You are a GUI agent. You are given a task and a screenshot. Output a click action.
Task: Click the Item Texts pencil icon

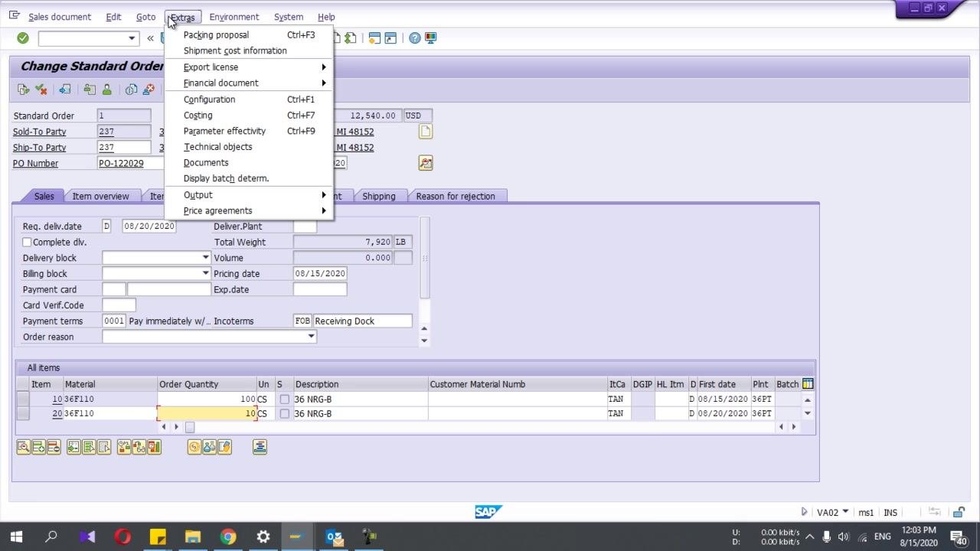coord(224,447)
